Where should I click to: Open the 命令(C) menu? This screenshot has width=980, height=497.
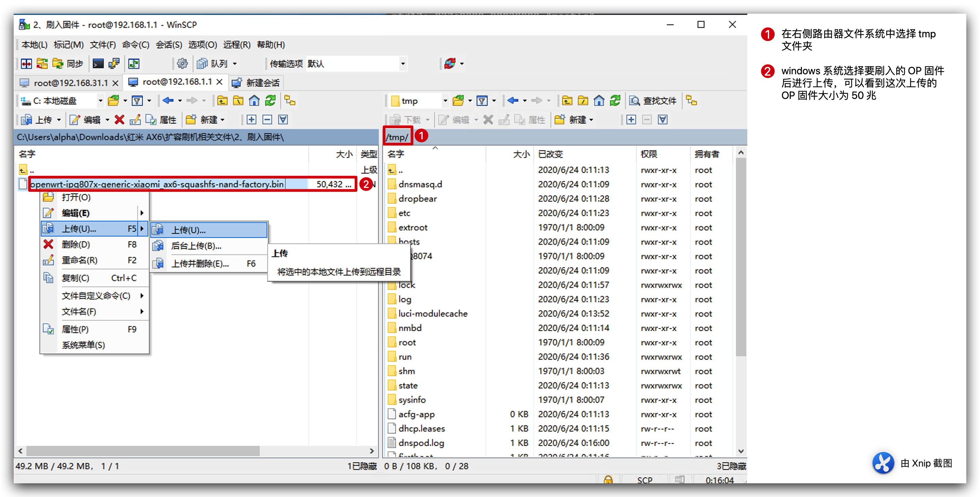[136, 44]
